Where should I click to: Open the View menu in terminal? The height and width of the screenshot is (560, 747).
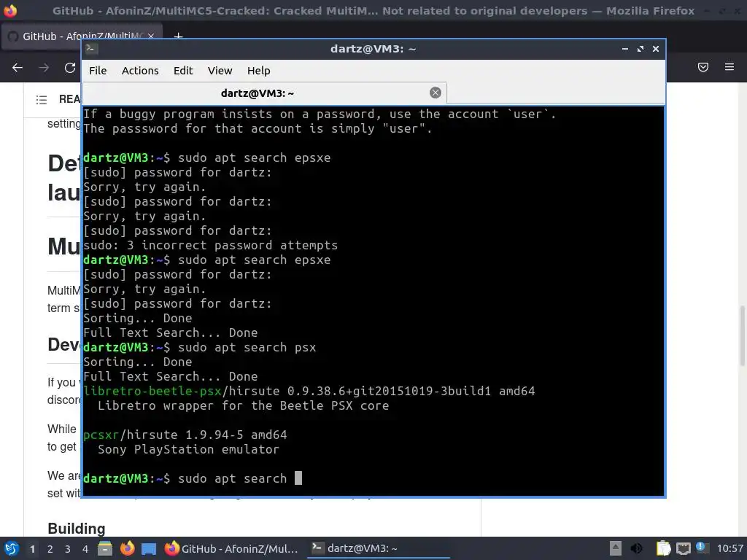220,71
